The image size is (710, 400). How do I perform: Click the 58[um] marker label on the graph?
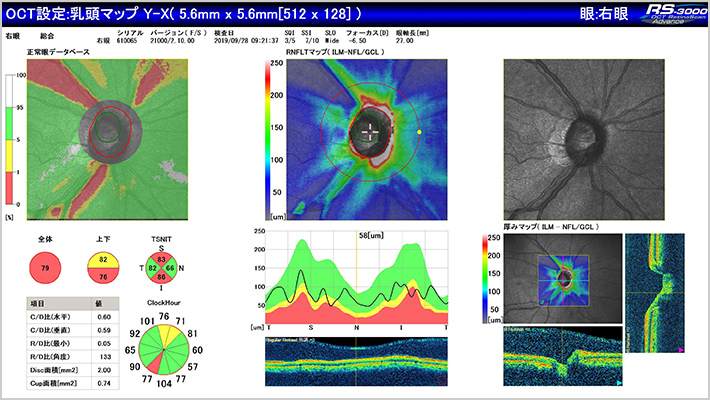click(371, 236)
